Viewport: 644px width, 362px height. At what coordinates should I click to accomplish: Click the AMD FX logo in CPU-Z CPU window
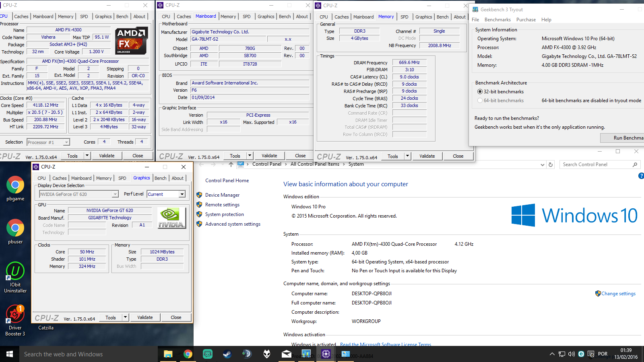(131, 41)
